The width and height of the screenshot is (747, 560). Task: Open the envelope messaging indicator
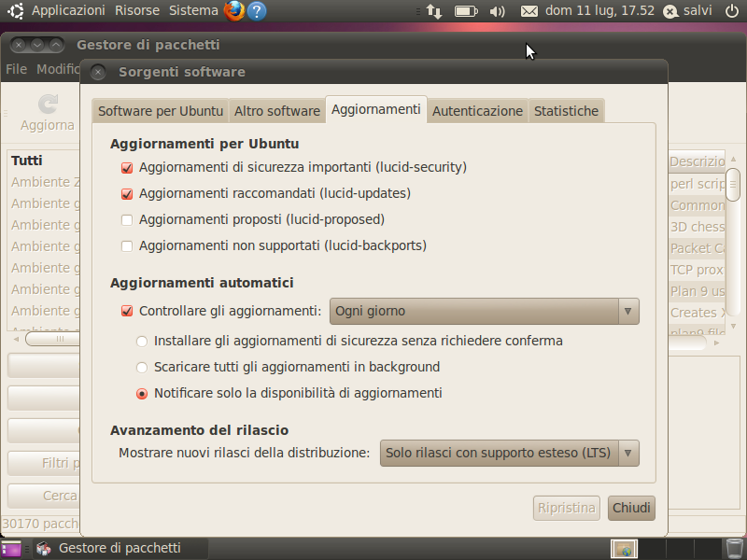tap(529, 10)
